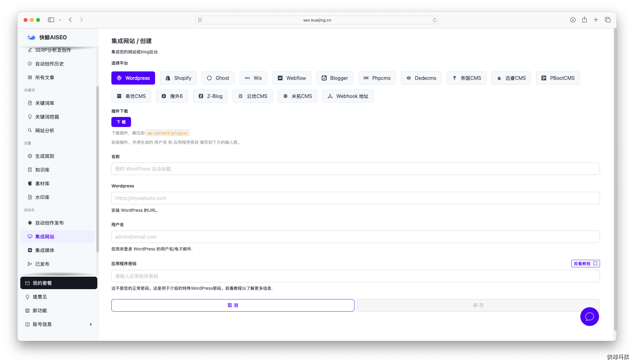Click the 快鲸AISEO whale logo

pyautogui.click(x=31, y=37)
